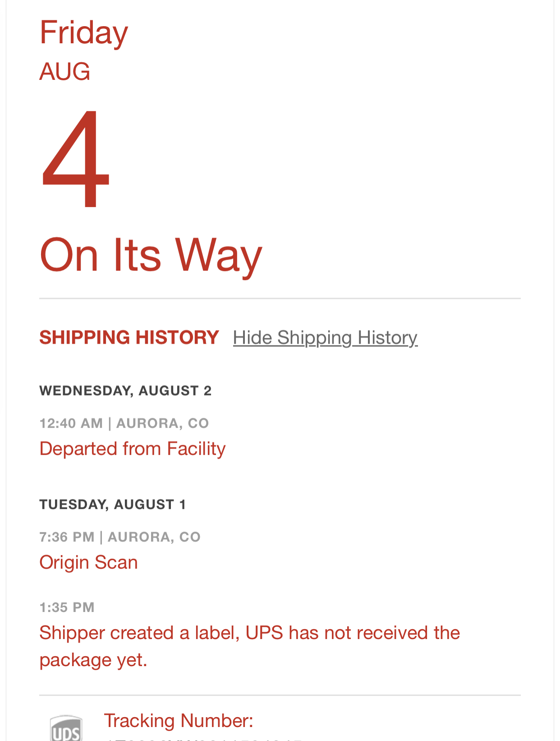The height and width of the screenshot is (741, 560).
Task: Tap the 7:36 PM Aurora, CO timestamp
Action: pyautogui.click(x=120, y=537)
